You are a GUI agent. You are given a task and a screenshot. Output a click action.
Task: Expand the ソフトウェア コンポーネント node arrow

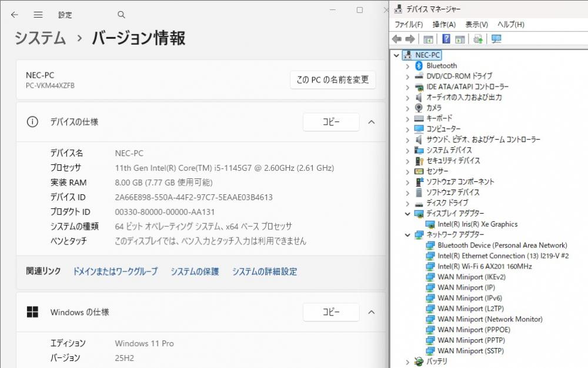click(x=407, y=182)
